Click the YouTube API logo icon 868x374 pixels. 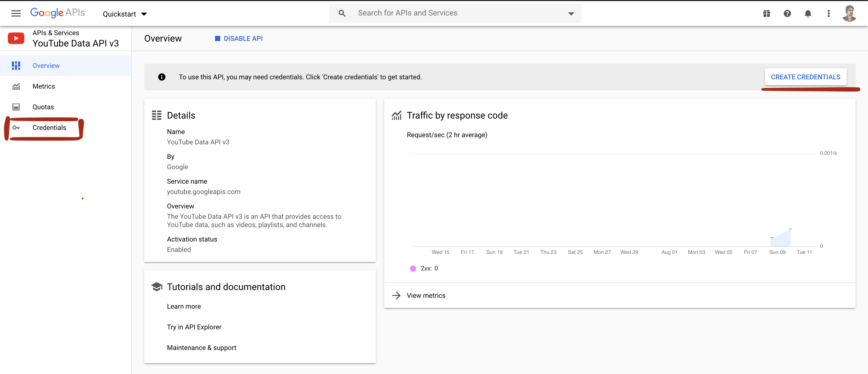point(16,38)
